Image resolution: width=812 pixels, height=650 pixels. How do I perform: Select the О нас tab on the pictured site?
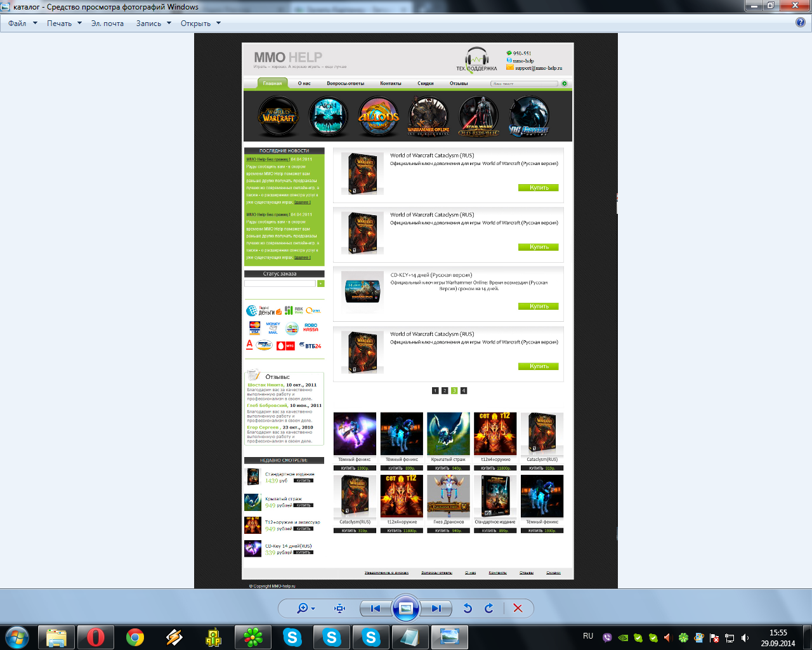point(304,83)
